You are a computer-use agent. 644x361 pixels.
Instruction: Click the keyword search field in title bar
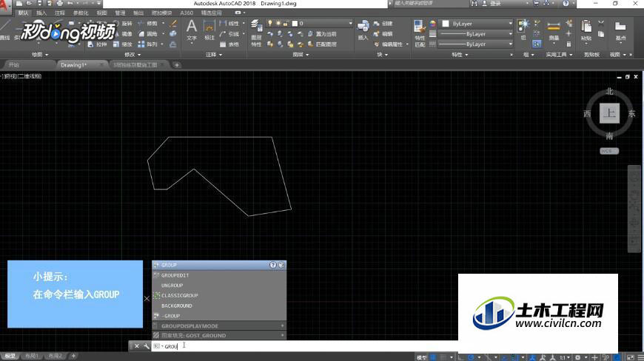point(430,3)
